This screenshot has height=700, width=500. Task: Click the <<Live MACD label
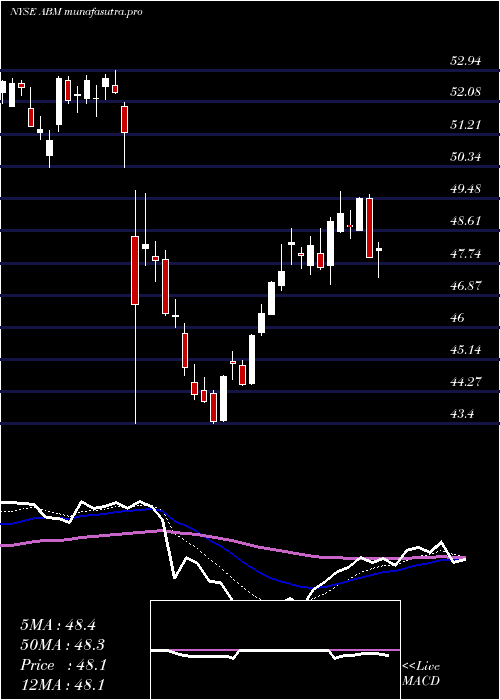[x=421, y=674]
